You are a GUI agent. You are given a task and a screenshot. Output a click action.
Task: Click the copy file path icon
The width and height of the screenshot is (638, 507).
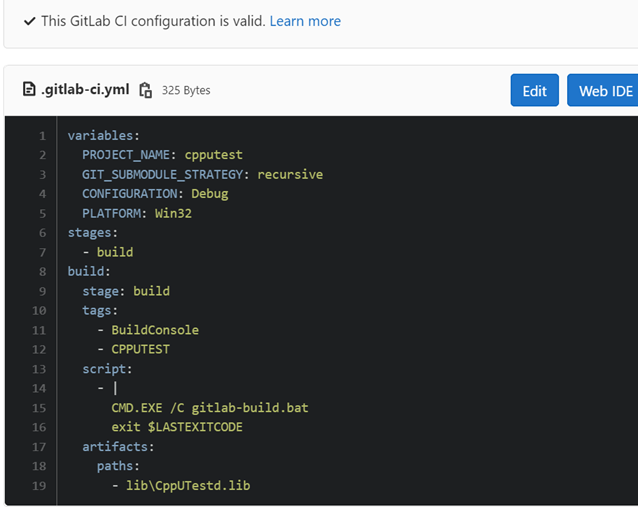point(146,90)
